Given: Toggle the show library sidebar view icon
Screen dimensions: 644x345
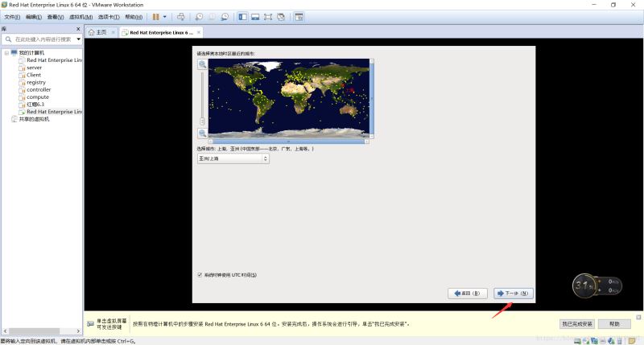Looking at the screenshot, I should click(x=242, y=16).
